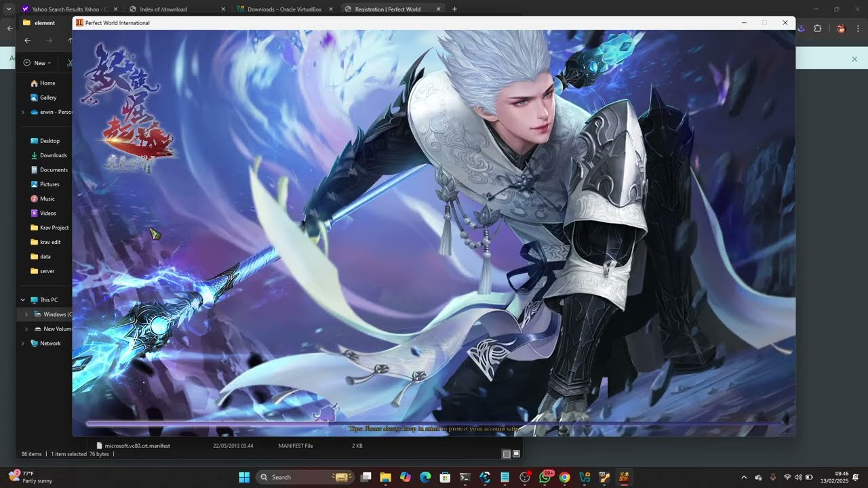
Task: Switch Explorer to large thumbnails view
Action: [x=516, y=453]
